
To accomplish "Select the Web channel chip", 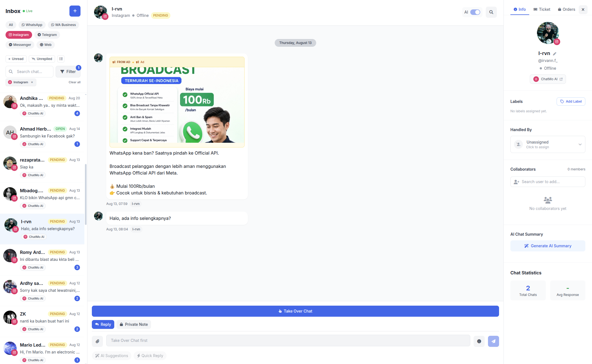I will click(x=46, y=45).
